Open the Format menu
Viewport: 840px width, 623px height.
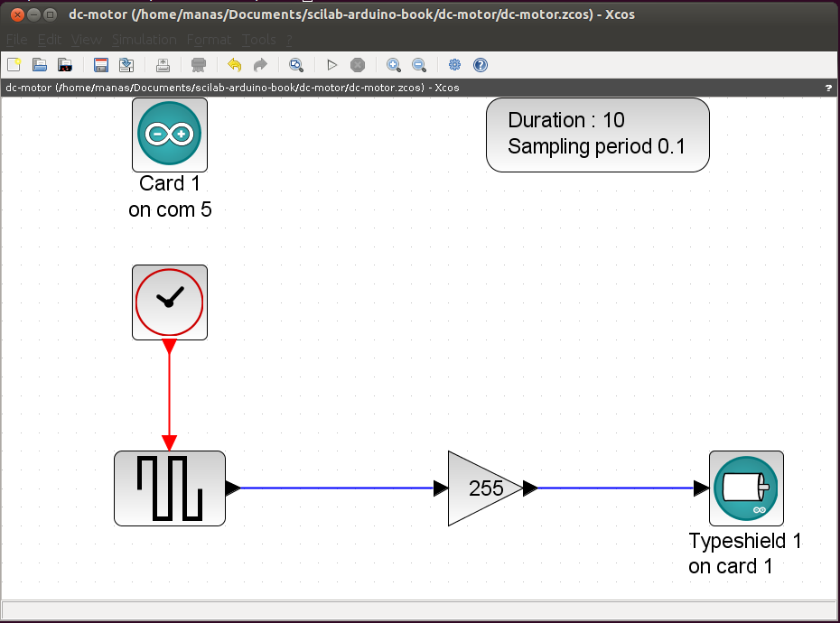point(209,40)
